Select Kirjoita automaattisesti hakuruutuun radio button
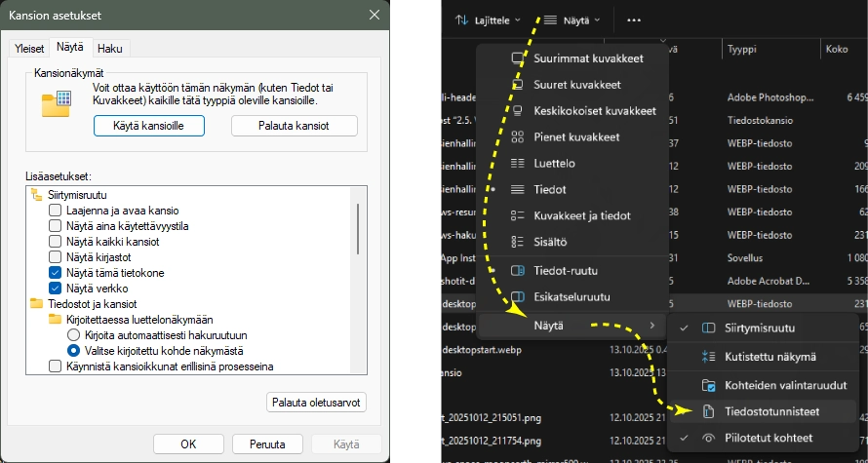The height and width of the screenshot is (463, 868). [73, 334]
